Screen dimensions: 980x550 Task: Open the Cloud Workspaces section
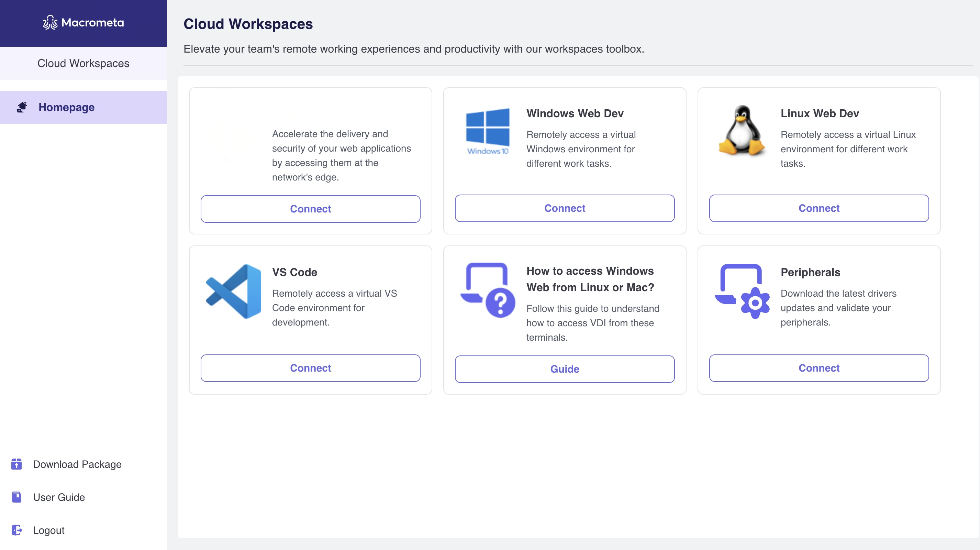coord(83,63)
